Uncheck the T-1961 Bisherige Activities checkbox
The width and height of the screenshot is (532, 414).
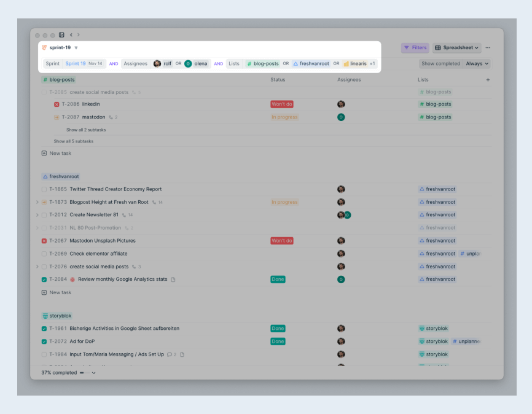(44, 329)
